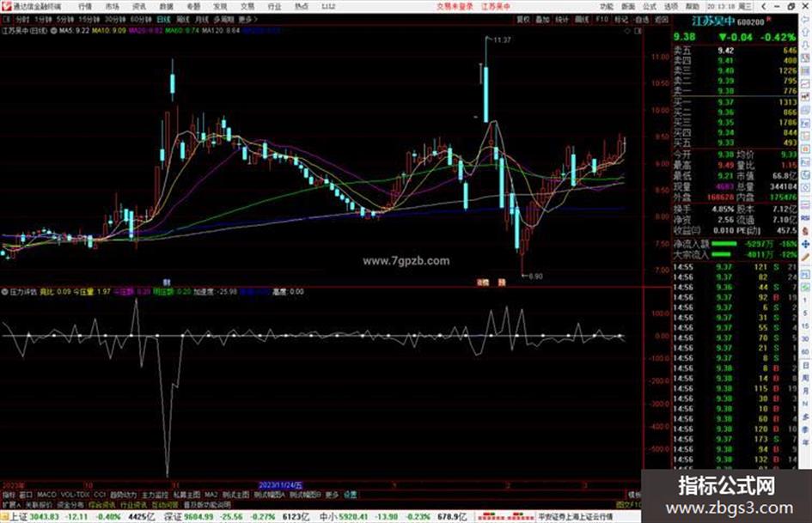Screen dimensions: 812x523
Task: Open the 数据 menu
Action: [x=166, y=6]
